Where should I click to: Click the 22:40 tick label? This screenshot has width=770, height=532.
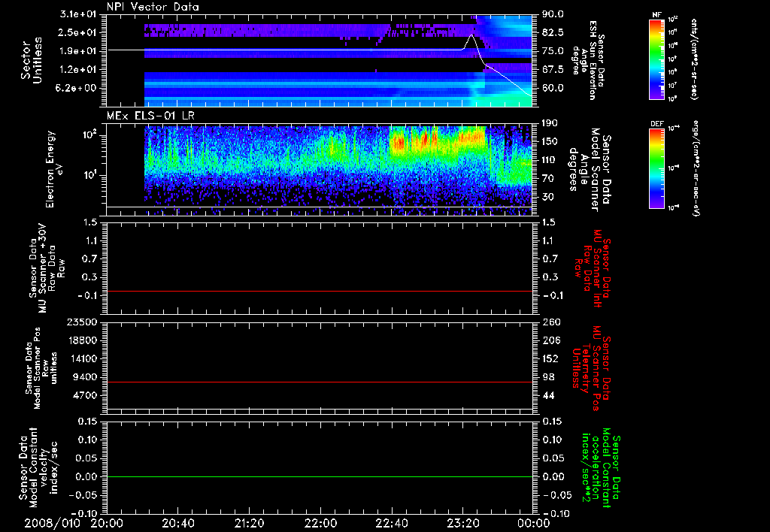click(x=393, y=522)
